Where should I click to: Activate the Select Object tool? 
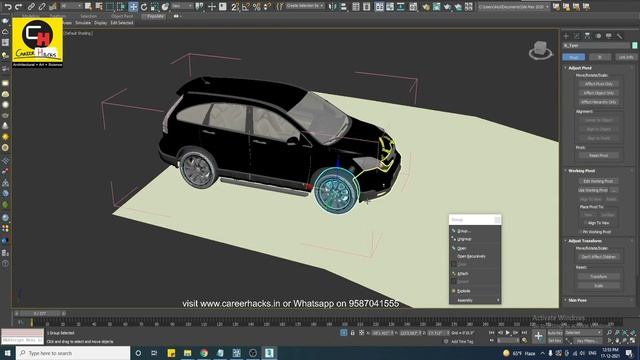click(88, 7)
